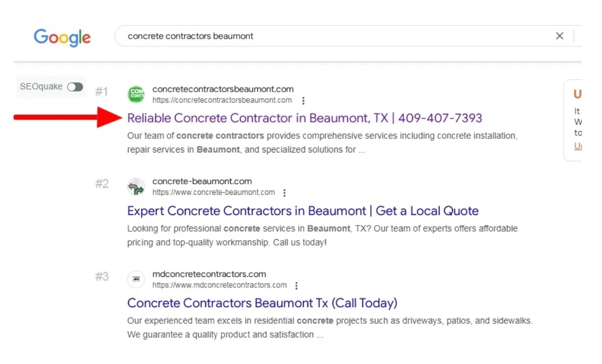Open the 'Expert Concrete Contractors in Beaumont' result

click(302, 211)
